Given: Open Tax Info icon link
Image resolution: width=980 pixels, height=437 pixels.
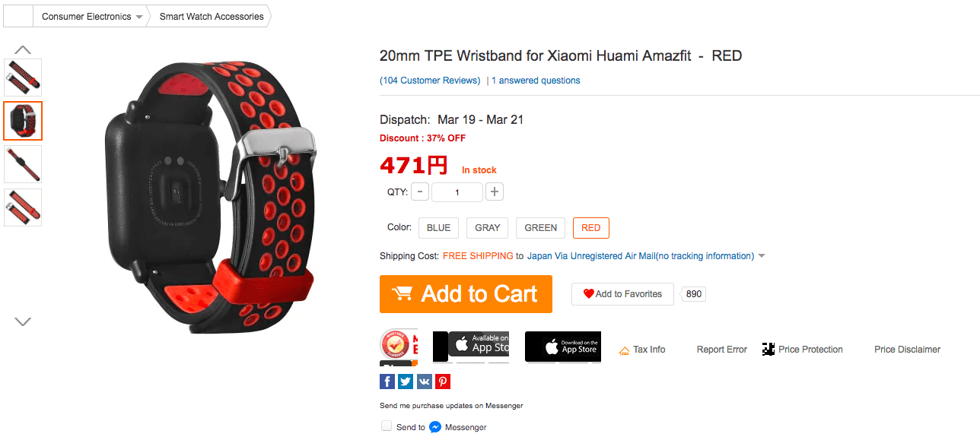Looking at the screenshot, I should (x=624, y=350).
